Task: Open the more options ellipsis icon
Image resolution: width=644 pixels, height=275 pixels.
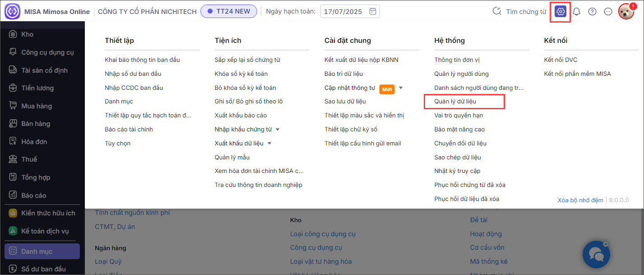Action: (x=608, y=12)
